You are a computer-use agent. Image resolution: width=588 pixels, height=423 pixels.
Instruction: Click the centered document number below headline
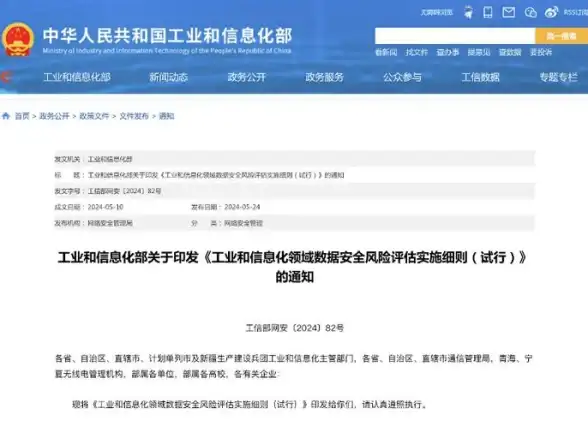[x=295, y=328]
